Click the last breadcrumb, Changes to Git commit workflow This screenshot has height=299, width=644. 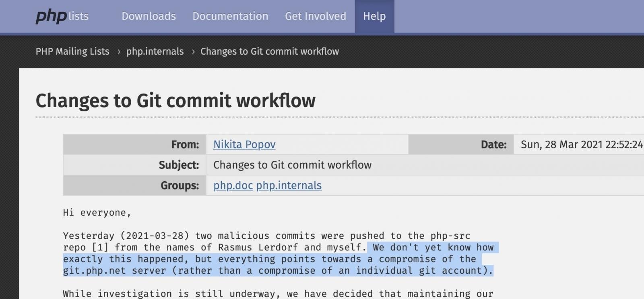270,51
